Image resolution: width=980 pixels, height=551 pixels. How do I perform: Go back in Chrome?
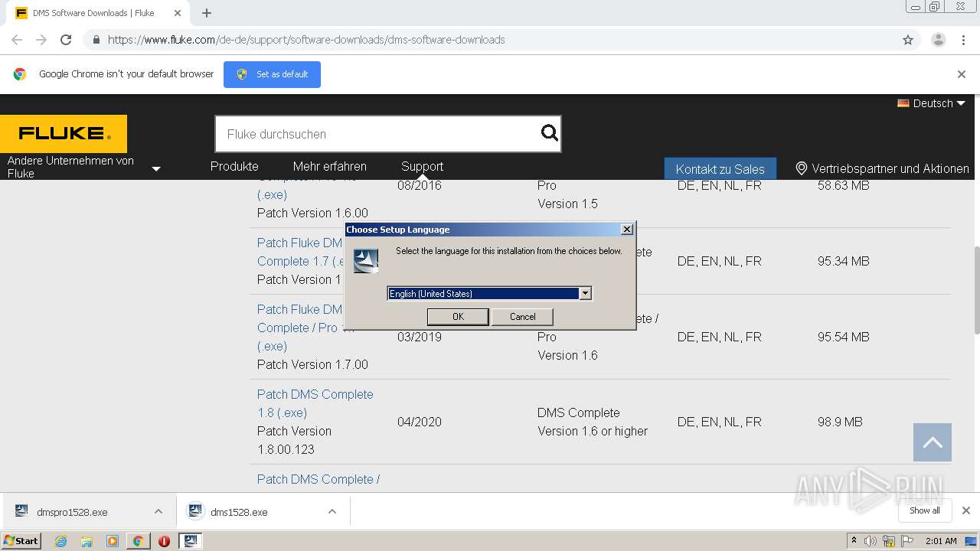tap(17, 40)
